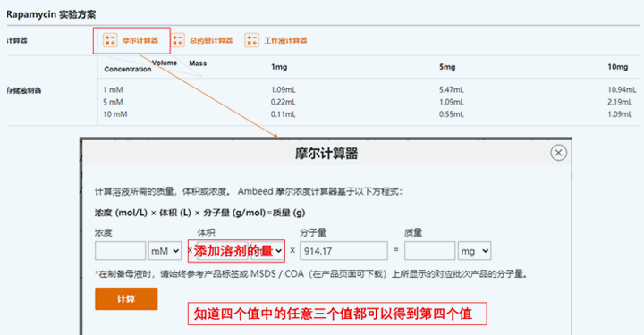The image size is (644, 335).
Task: Close the 摩尔计算器 dialog
Action: coord(558,153)
